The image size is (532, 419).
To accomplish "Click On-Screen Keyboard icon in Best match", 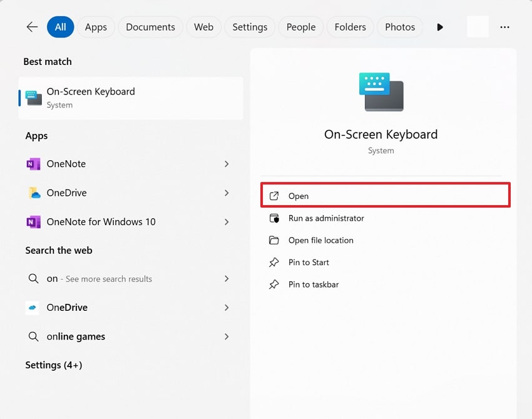I will tap(34, 98).
